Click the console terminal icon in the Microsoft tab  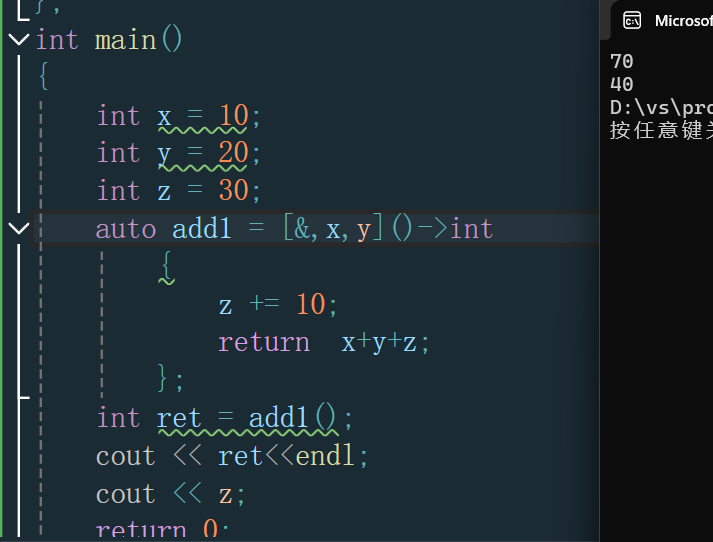(632, 21)
